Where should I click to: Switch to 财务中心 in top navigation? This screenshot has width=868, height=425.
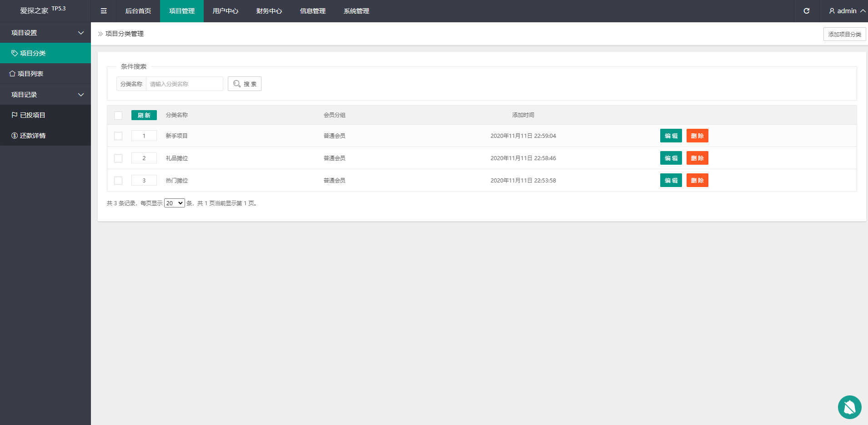[x=269, y=11]
